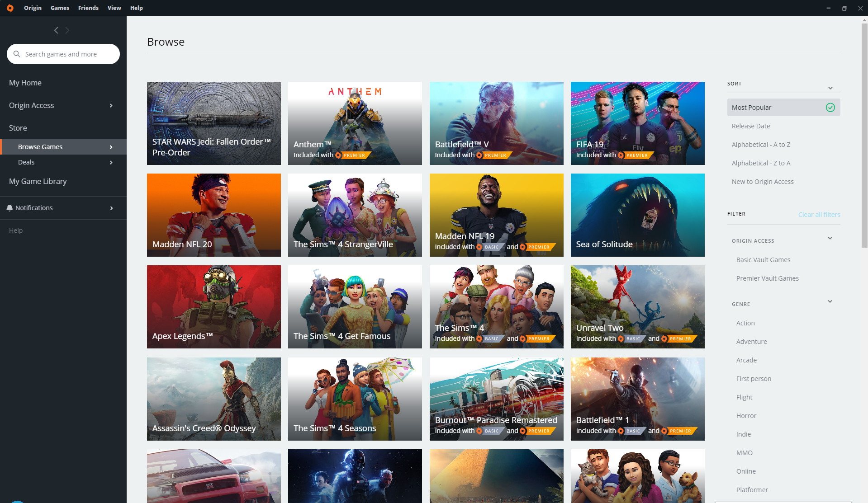Click Premier badge on FIFA 19 tile
Screen dimensions: 868x503
click(636, 155)
